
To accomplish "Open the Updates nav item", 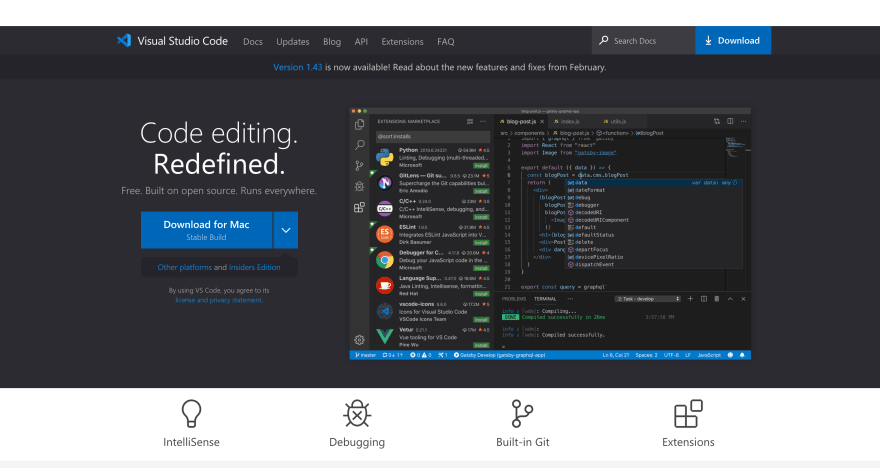I will [292, 42].
